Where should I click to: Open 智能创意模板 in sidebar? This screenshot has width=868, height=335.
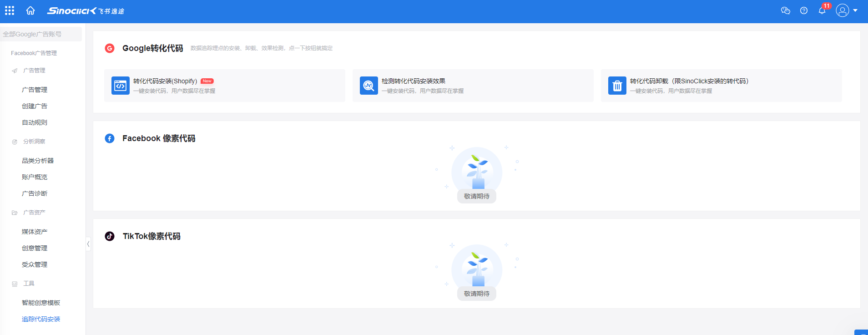[41, 303]
